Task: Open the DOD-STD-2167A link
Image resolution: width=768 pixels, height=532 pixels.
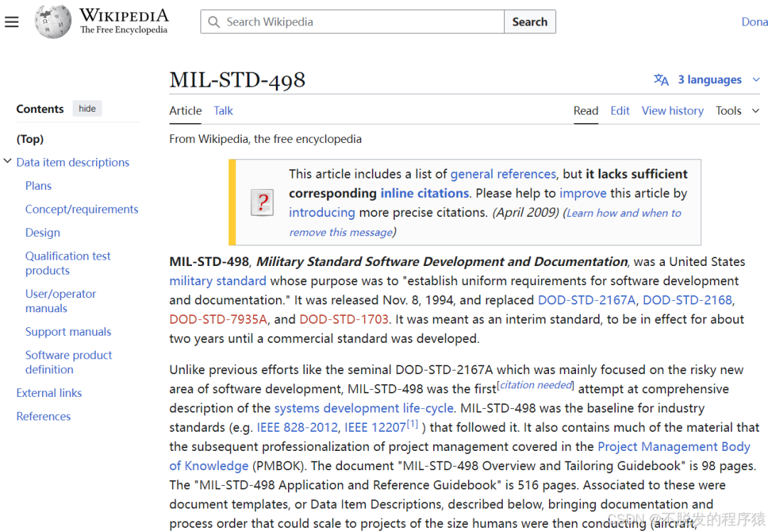Action: pyautogui.click(x=587, y=300)
